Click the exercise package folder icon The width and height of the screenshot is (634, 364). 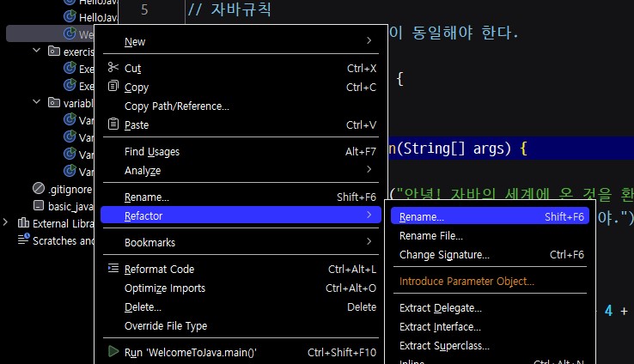coord(54,51)
